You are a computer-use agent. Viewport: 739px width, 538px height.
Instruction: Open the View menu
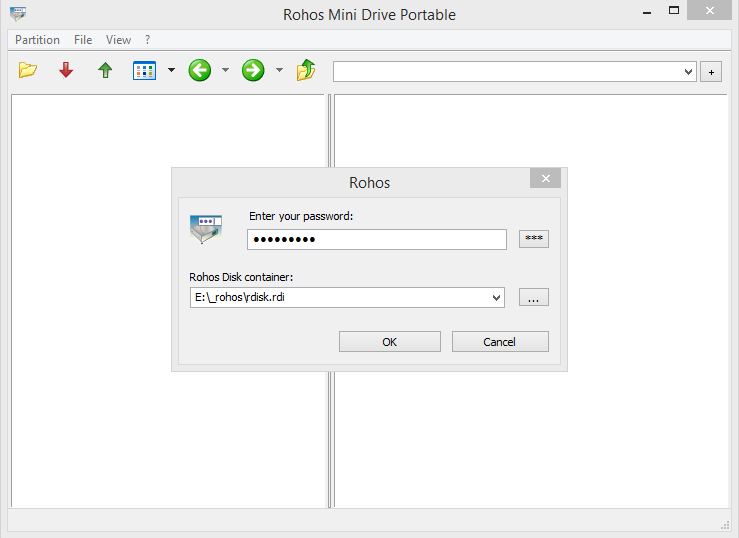118,40
